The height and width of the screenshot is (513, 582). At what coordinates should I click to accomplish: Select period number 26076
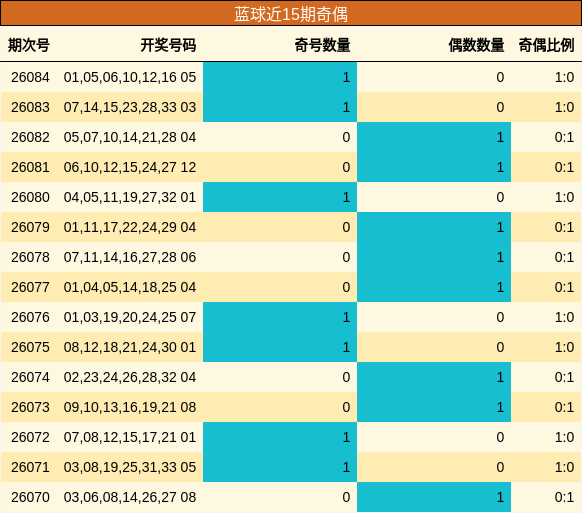point(30,317)
